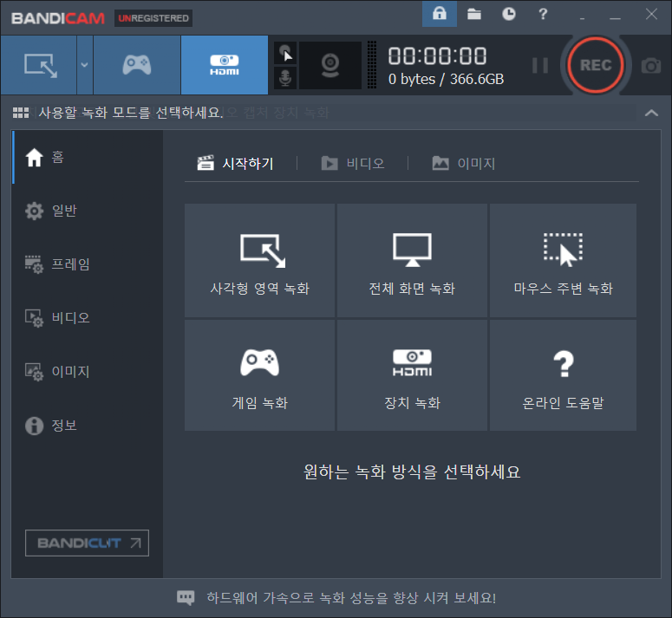Collapse the mode selection bar chevron

pyautogui.click(x=651, y=113)
